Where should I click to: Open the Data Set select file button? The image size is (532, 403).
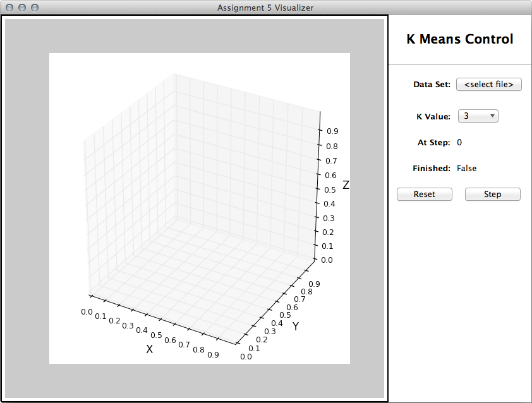pyautogui.click(x=488, y=85)
